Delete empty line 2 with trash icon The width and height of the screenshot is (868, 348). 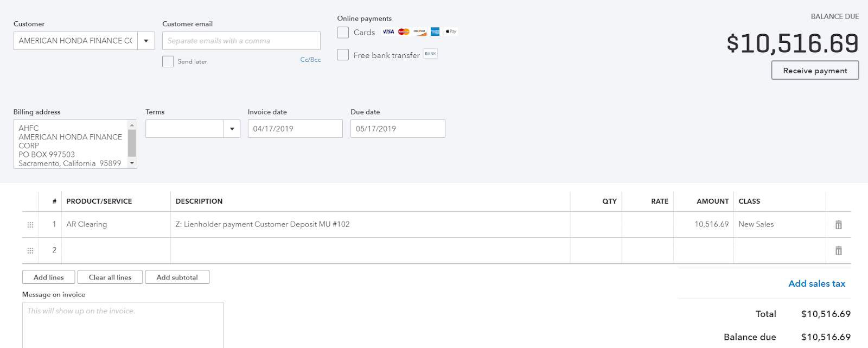[838, 251]
